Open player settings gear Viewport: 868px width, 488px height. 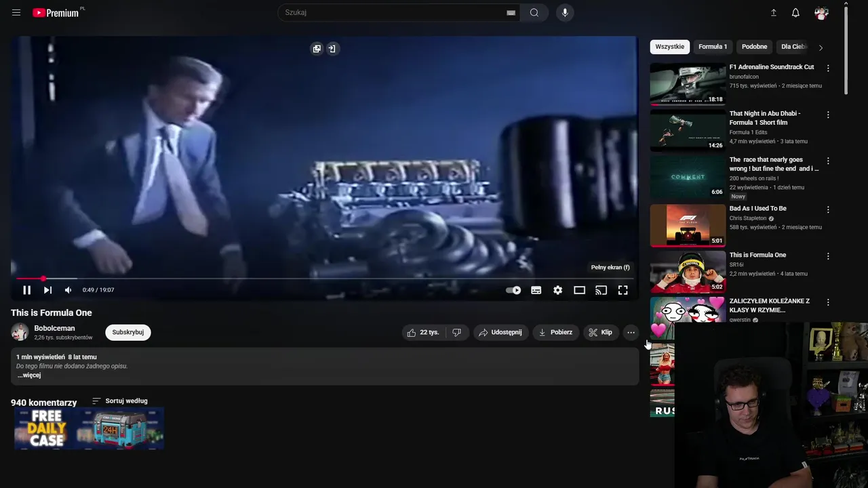(x=557, y=290)
